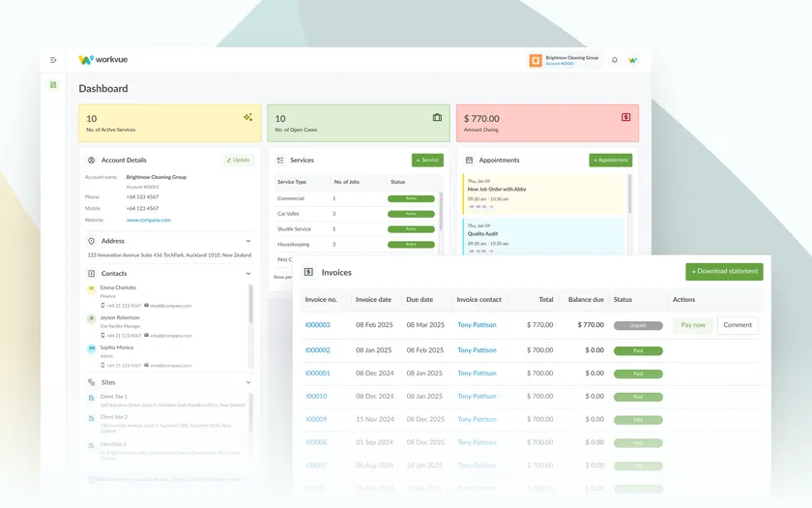This screenshot has height=508, width=812.
Task: Collapse the Contacts section chevron
Action: point(248,273)
